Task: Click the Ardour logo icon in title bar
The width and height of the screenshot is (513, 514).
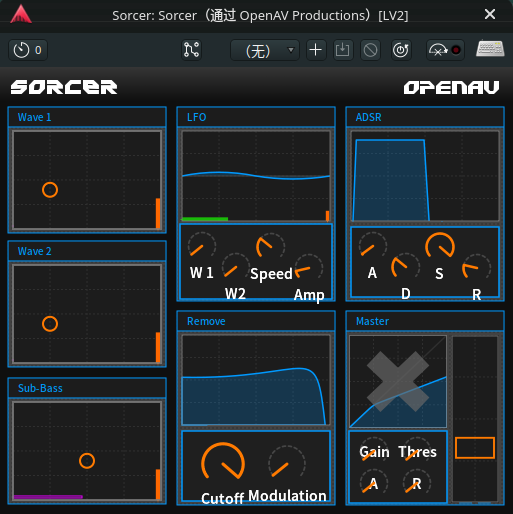Action: [21, 14]
